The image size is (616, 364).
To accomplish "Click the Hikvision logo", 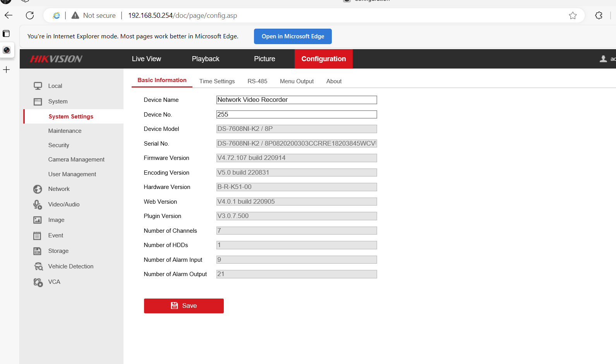I will coord(56,59).
